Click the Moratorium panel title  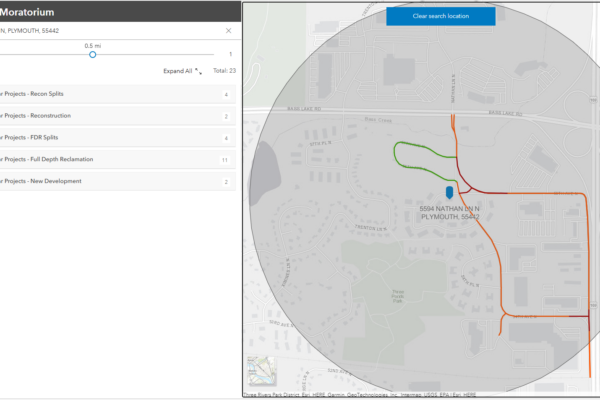coord(27,12)
